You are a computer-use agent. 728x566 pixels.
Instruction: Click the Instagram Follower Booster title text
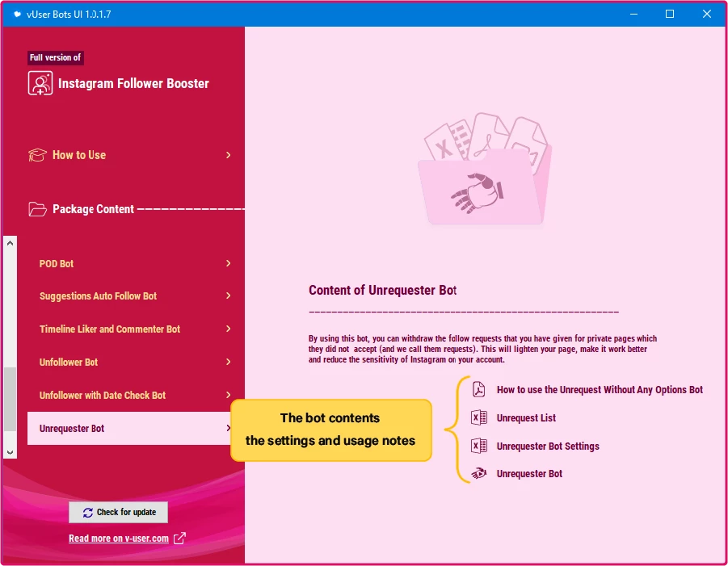pos(133,83)
